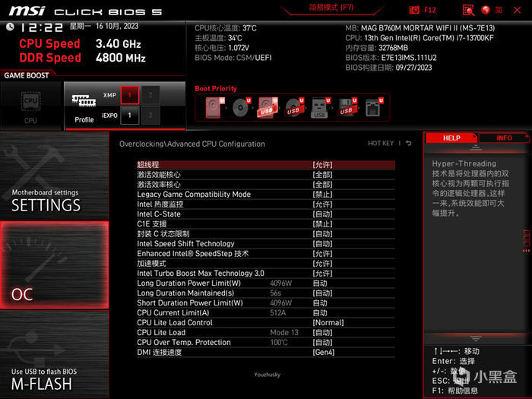
Task: Switch to the HELP tab
Action: pos(451,138)
